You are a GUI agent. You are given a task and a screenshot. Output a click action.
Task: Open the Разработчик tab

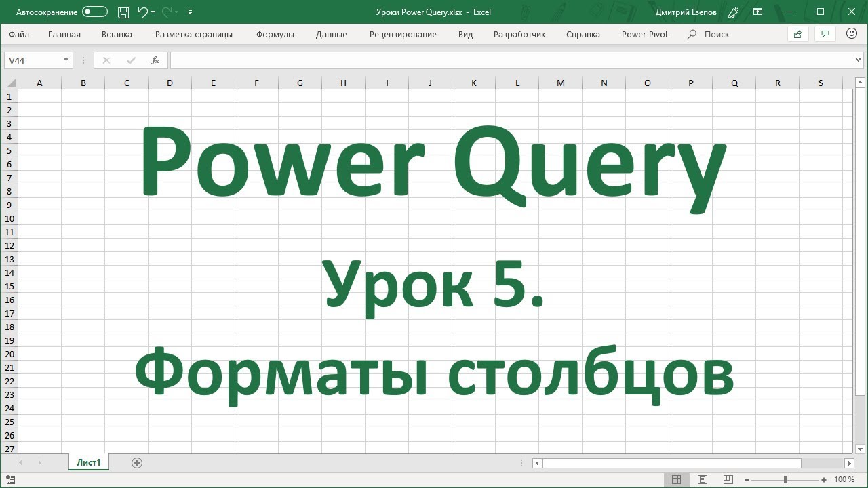[519, 34]
